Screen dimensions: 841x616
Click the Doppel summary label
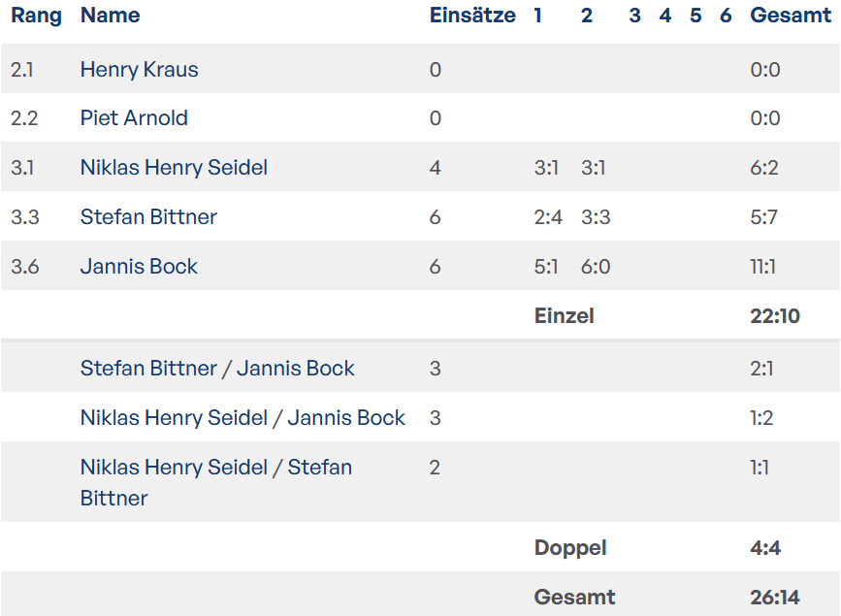[570, 548]
